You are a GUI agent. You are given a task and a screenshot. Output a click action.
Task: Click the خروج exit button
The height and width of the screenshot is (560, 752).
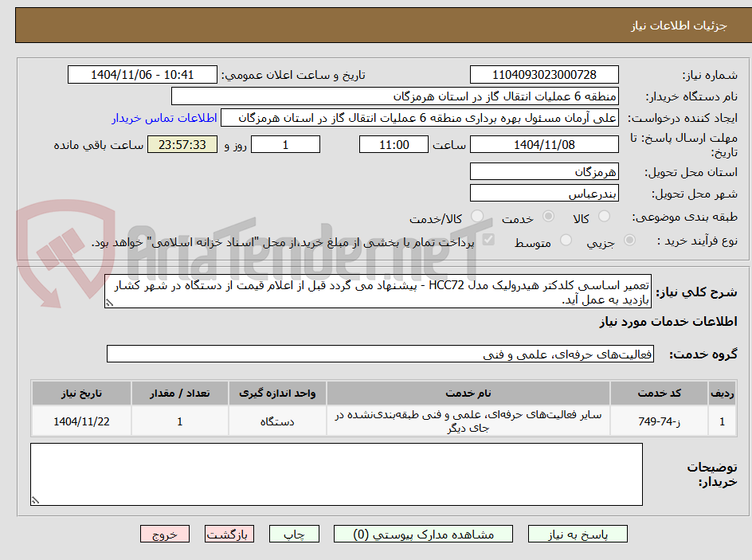point(165,534)
